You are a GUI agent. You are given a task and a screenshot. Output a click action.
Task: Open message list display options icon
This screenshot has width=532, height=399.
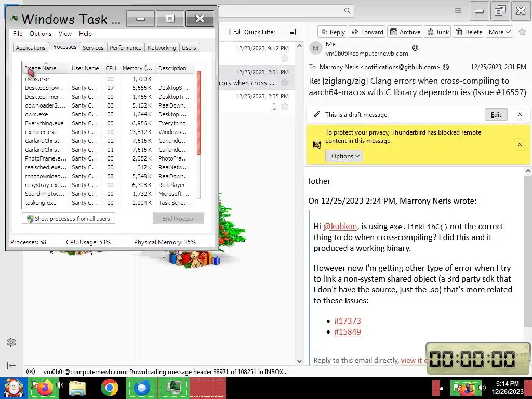[292, 32]
